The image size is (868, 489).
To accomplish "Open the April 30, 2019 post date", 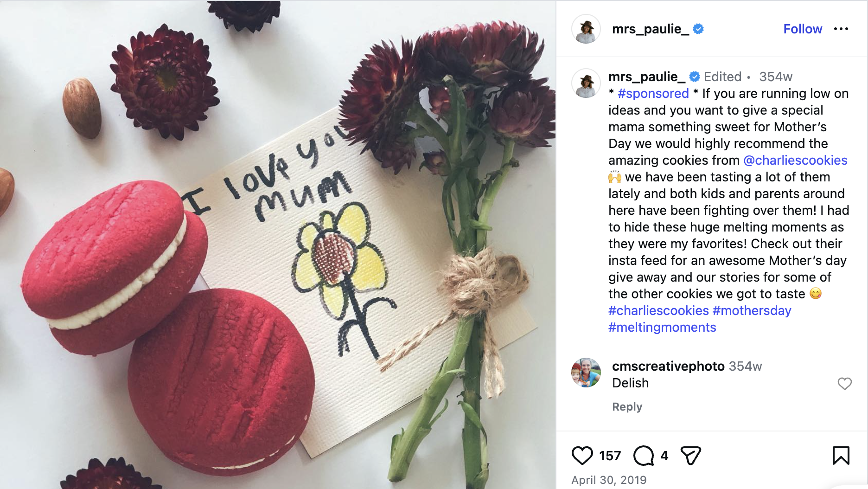I will point(609,480).
